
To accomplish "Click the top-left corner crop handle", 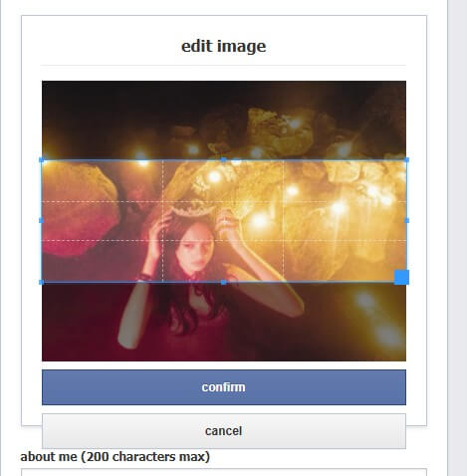I will click(x=42, y=160).
